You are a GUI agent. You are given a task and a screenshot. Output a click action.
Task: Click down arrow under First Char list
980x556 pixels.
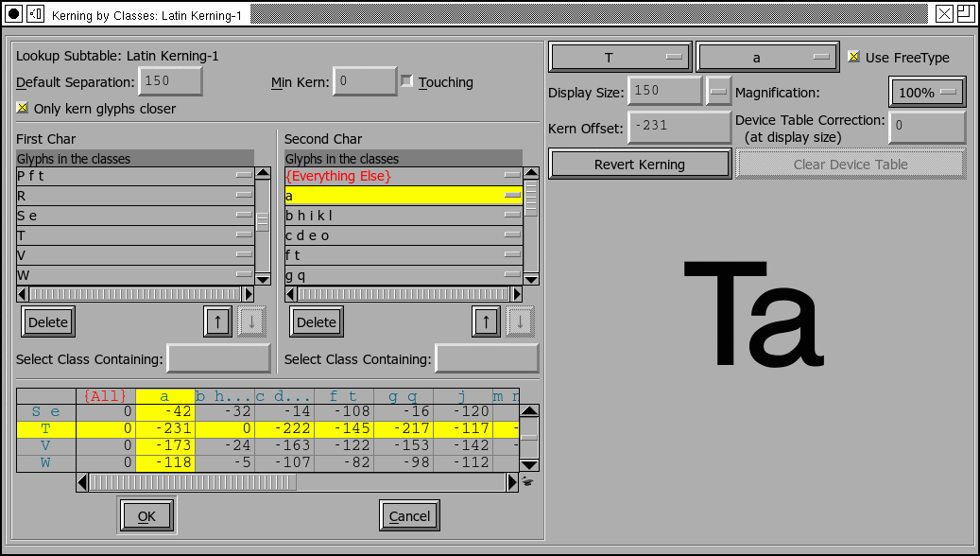[251, 321]
